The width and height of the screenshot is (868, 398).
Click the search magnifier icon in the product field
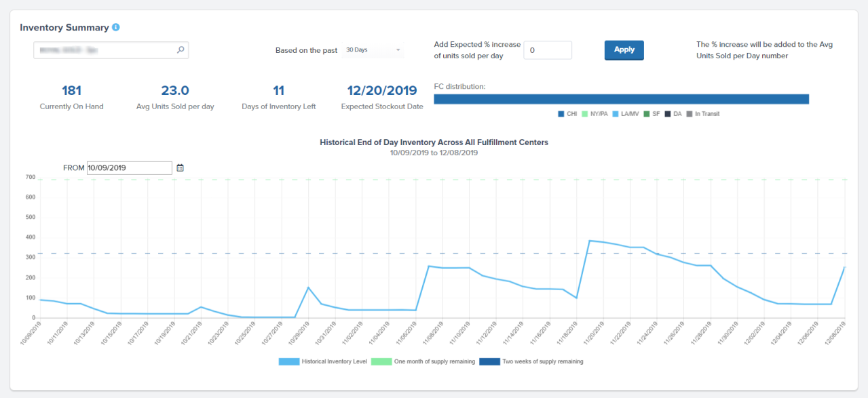180,50
